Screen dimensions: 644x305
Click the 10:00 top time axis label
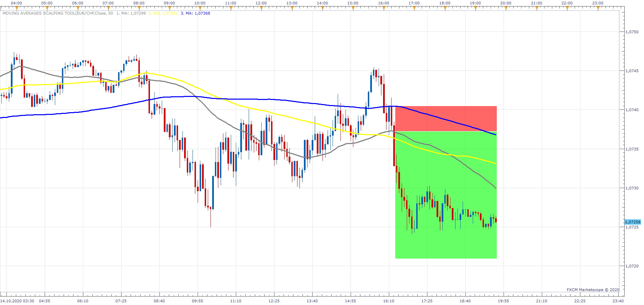200,3
